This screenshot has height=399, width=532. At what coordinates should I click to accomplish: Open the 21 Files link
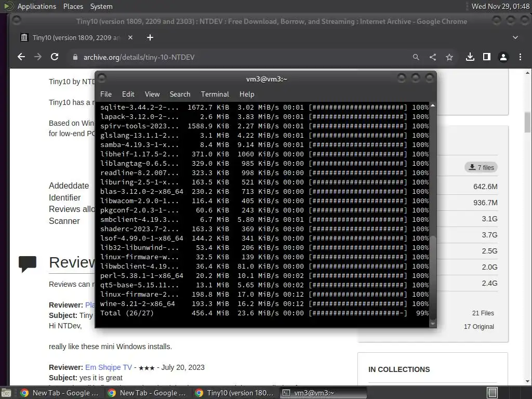pos(483,313)
